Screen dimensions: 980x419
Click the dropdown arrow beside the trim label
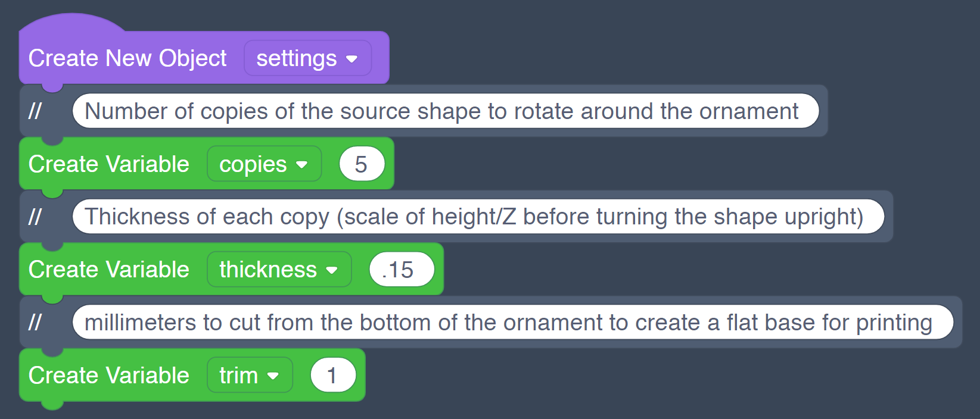(x=275, y=375)
